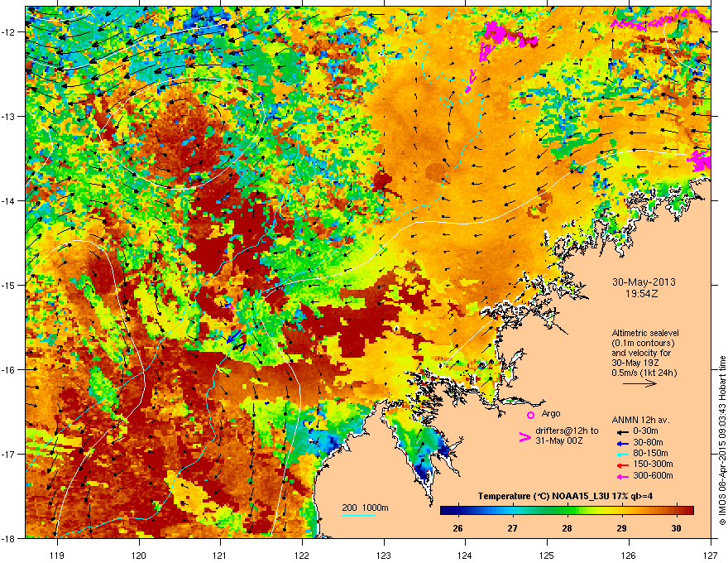The width and height of the screenshot is (728, 563).
Task: Click the 'Altimetric sealevel' text
Action: [x=645, y=333]
